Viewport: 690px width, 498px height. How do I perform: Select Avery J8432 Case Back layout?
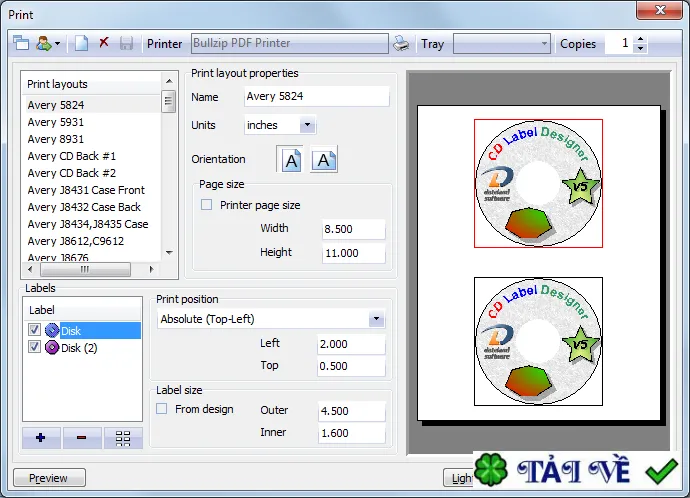pyautogui.click(x=92, y=207)
